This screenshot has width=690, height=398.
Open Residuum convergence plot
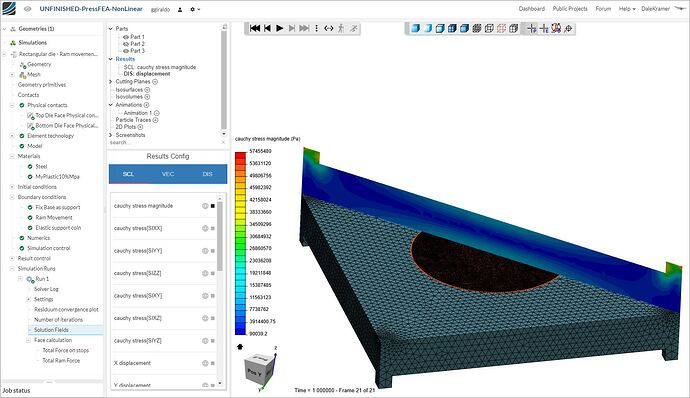pos(66,310)
